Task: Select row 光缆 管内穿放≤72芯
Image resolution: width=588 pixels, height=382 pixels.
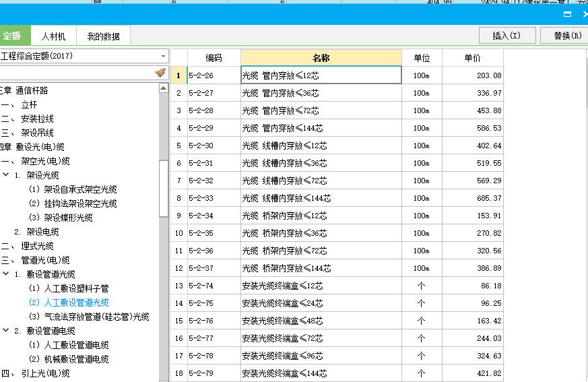Action: (321, 110)
